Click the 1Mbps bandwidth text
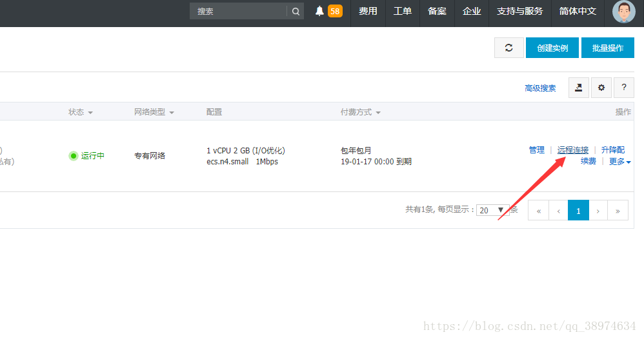Screen dimensions: 644x339 267,162
